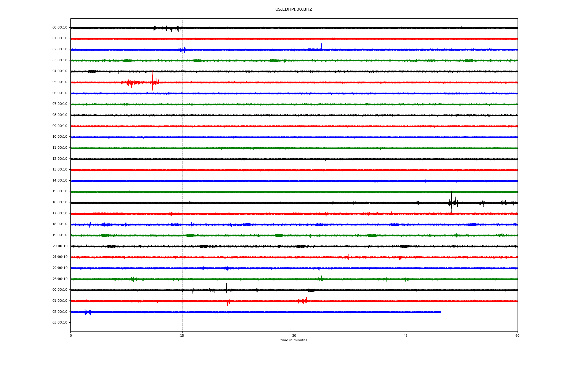Screen dimensions: 588x368
Task: Click the 16:00:10 row time label
Action: point(60,202)
